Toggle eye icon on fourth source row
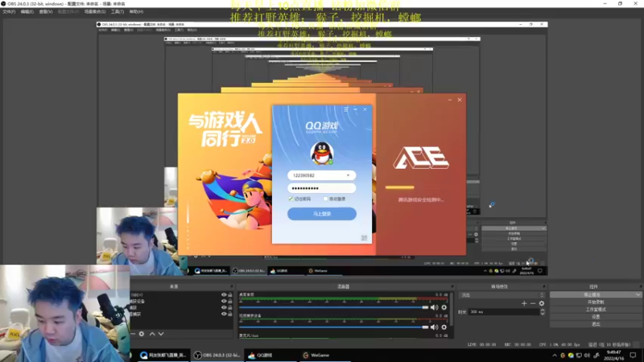The height and width of the screenshot is (362, 644). (224, 314)
